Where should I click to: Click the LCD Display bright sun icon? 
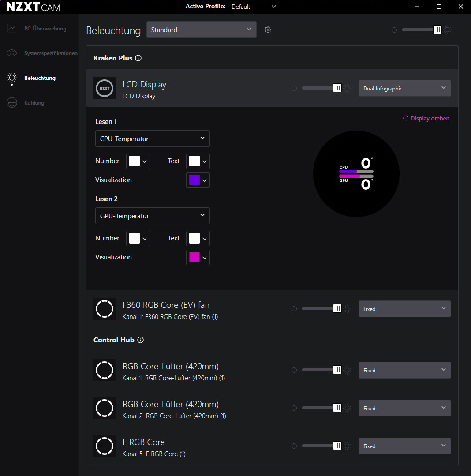coord(348,88)
